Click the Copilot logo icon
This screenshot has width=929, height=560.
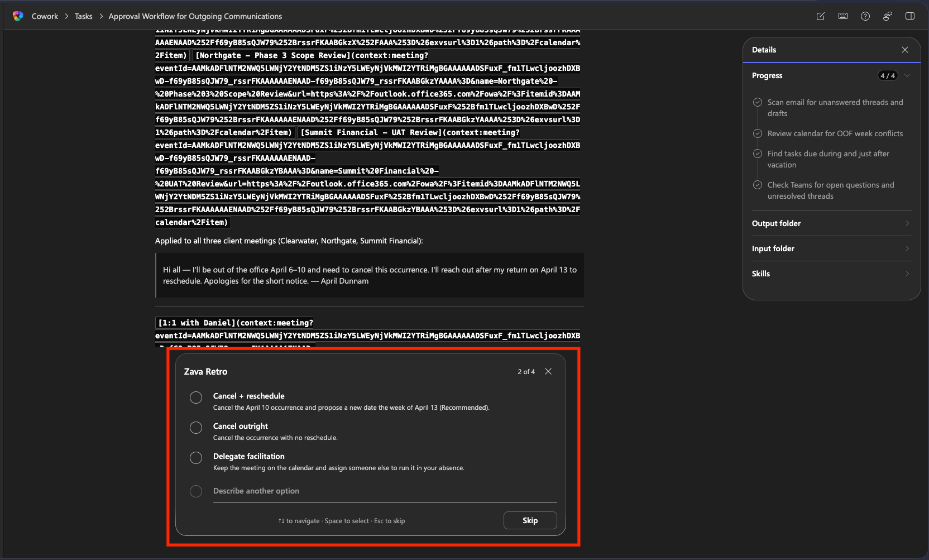click(18, 16)
